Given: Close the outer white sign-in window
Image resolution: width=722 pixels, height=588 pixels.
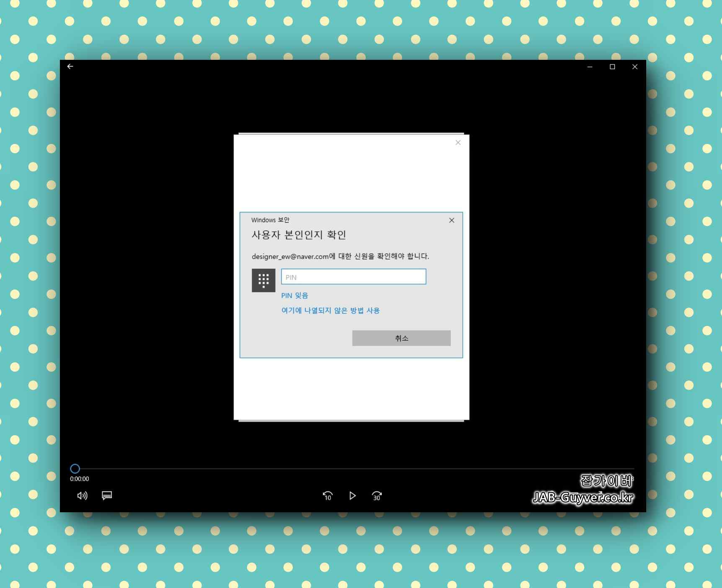Looking at the screenshot, I should click(x=458, y=143).
